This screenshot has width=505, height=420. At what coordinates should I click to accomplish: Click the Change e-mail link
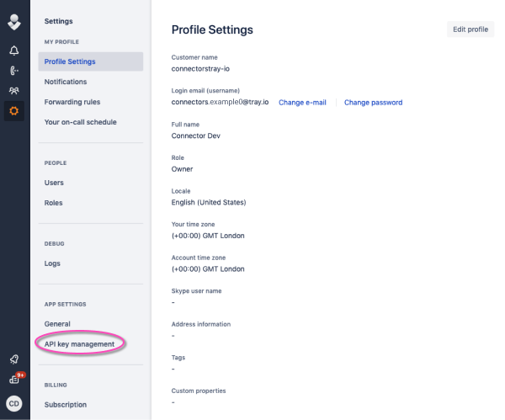click(x=302, y=103)
